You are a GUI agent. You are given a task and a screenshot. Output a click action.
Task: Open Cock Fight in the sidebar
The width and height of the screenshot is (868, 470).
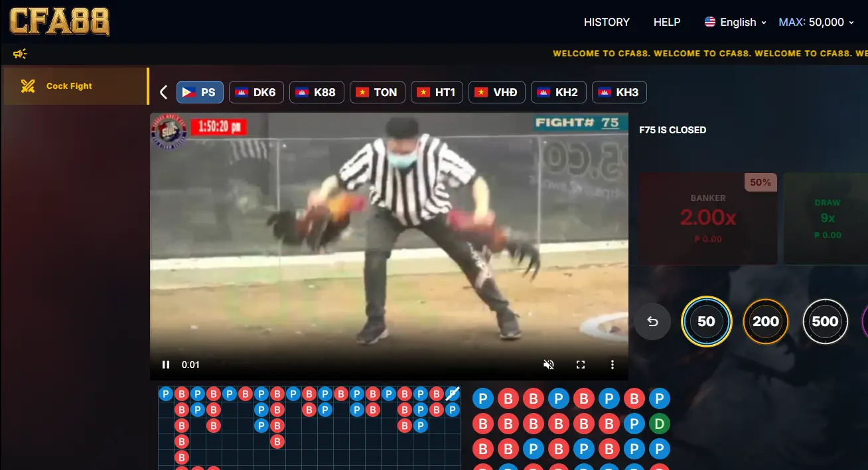click(76, 86)
